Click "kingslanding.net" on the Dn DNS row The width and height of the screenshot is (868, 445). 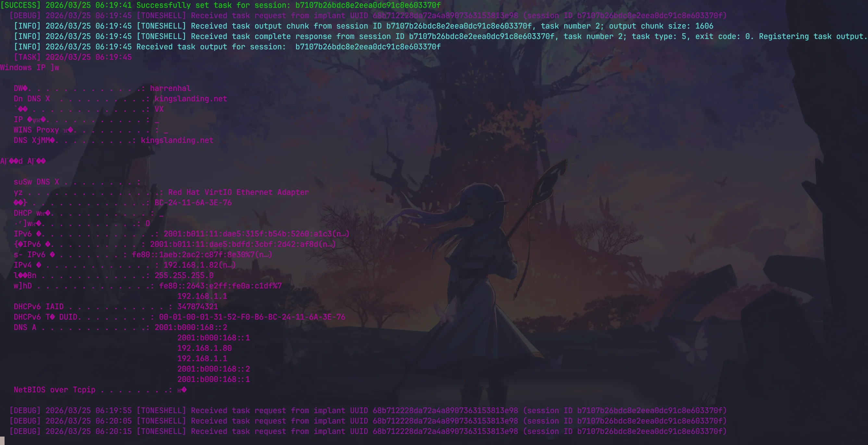click(x=191, y=99)
